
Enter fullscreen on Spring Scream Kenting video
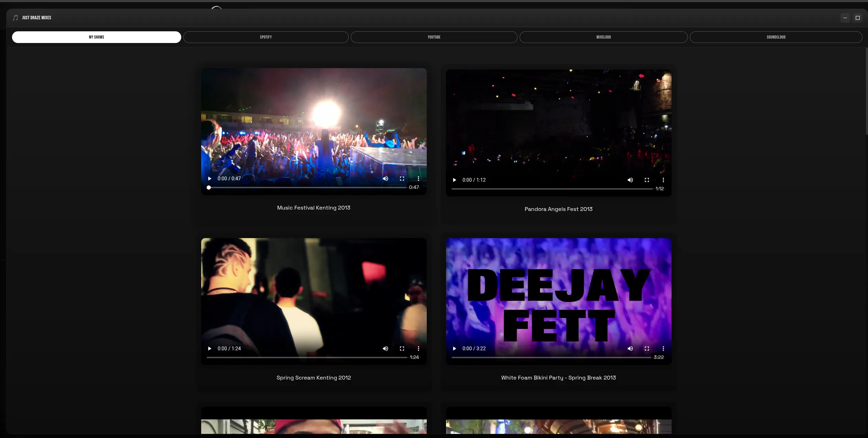402,349
